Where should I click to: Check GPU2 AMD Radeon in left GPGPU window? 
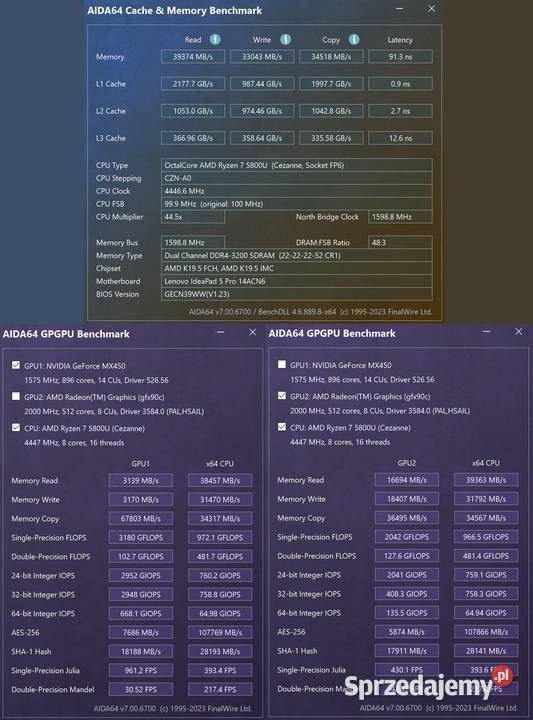(16, 396)
